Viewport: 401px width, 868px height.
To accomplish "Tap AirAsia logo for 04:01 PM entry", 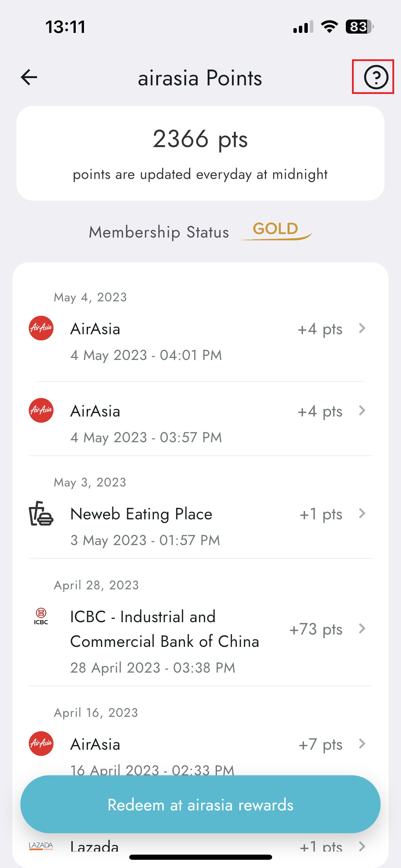I will (41, 328).
